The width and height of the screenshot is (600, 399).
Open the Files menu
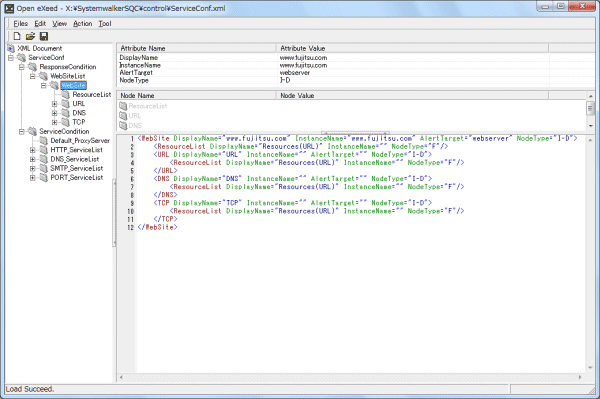[21, 24]
